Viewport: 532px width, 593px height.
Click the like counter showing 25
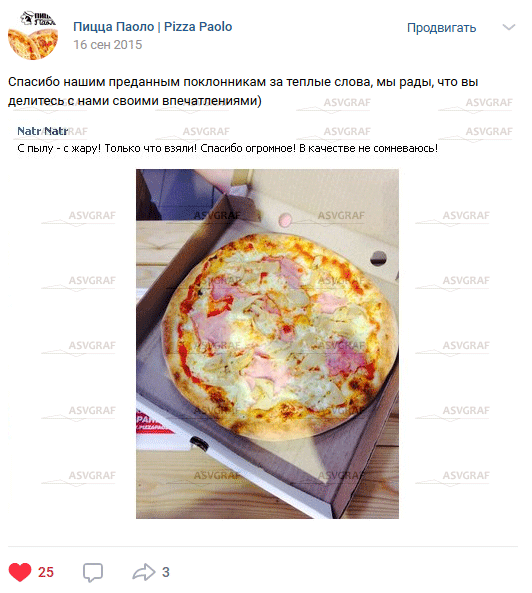pos(46,572)
